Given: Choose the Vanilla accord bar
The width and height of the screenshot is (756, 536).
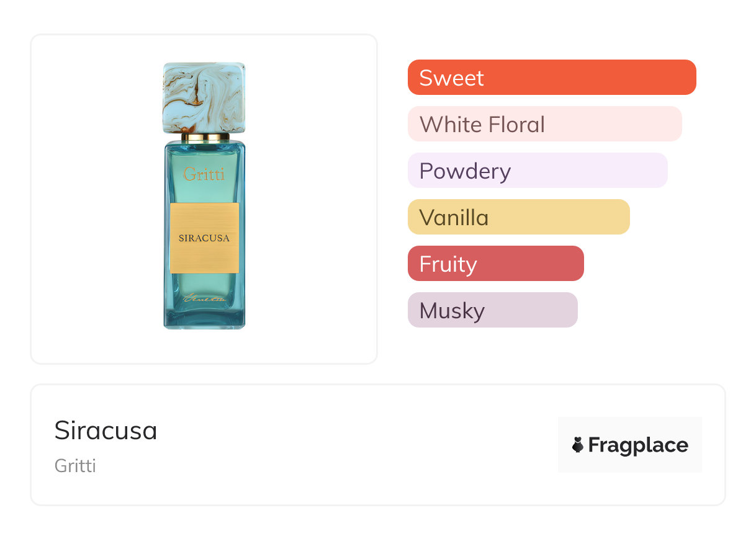Looking at the screenshot, I should click(518, 217).
